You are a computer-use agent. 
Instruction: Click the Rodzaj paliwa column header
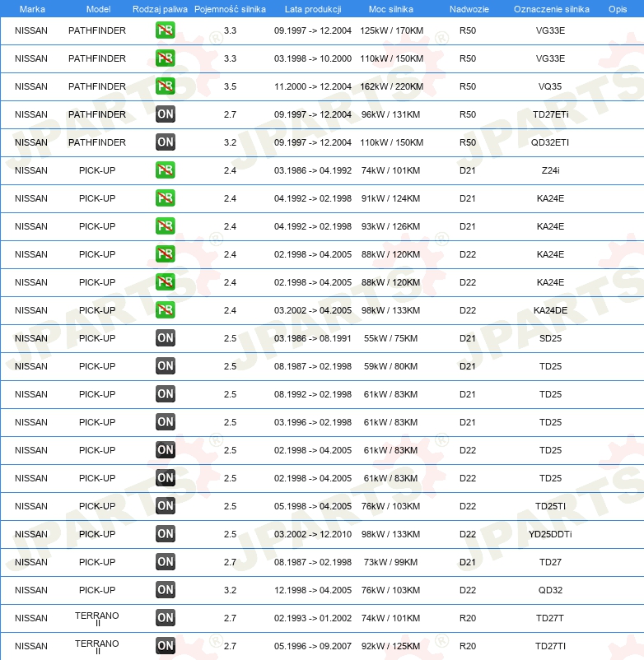pyautogui.click(x=160, y=9)
